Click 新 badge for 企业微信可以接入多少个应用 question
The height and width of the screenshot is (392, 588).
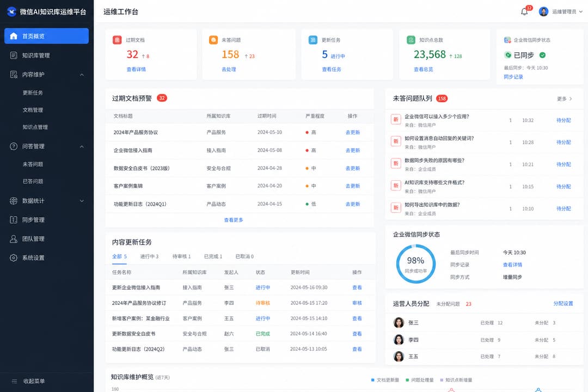tap(396, 119)
